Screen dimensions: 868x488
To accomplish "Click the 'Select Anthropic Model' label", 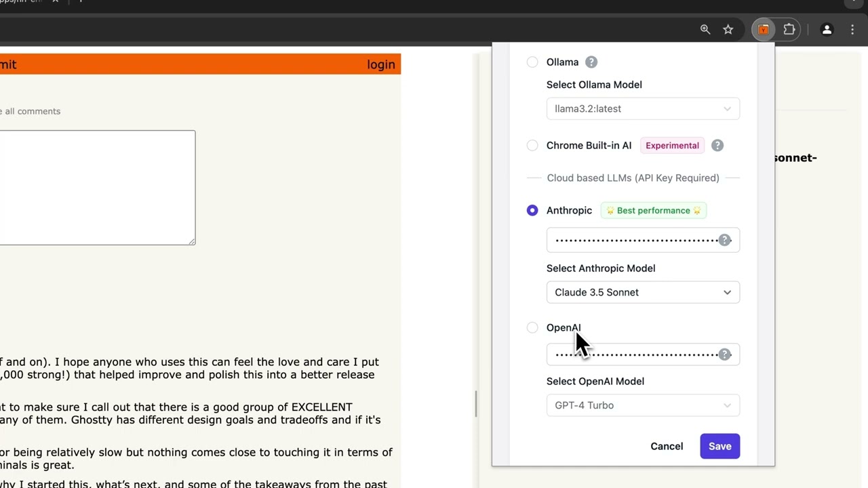I will tap(601, 268).
